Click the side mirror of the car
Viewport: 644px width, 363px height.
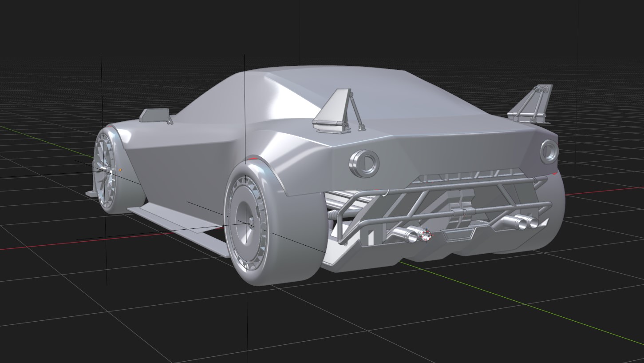(156, 116)
